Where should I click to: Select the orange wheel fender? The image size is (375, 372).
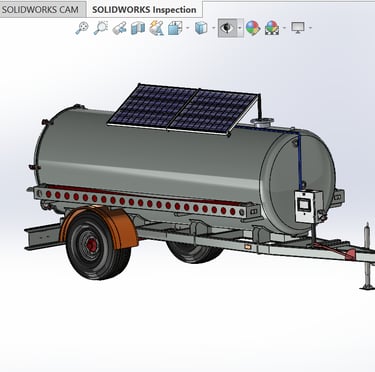[x=100, y=227]
